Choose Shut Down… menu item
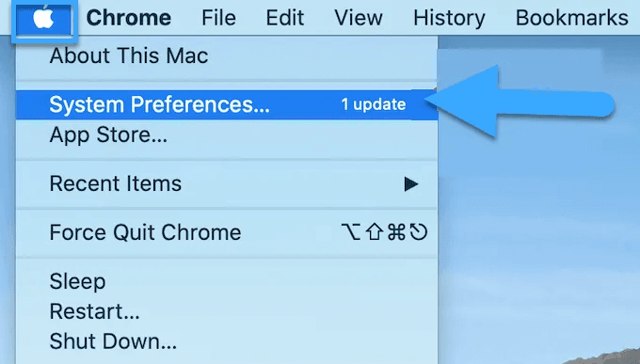Viewport: 640px width, 364px height. pos(227,341)
